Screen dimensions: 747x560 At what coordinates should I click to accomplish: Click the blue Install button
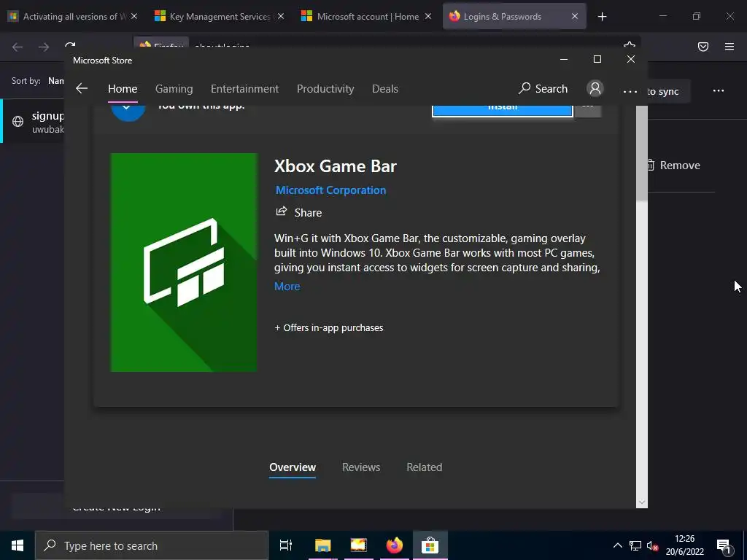(502, 111)
